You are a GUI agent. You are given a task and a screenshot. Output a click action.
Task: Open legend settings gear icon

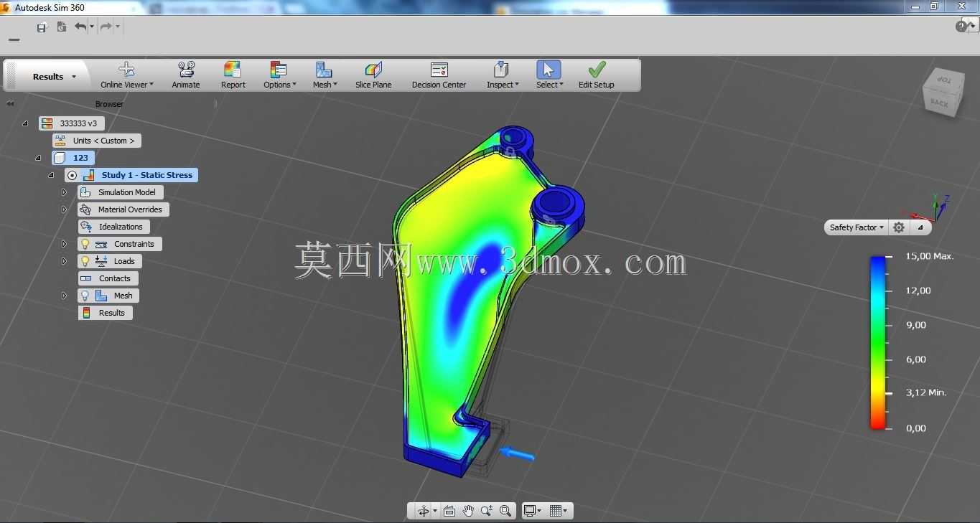[899, 227]
